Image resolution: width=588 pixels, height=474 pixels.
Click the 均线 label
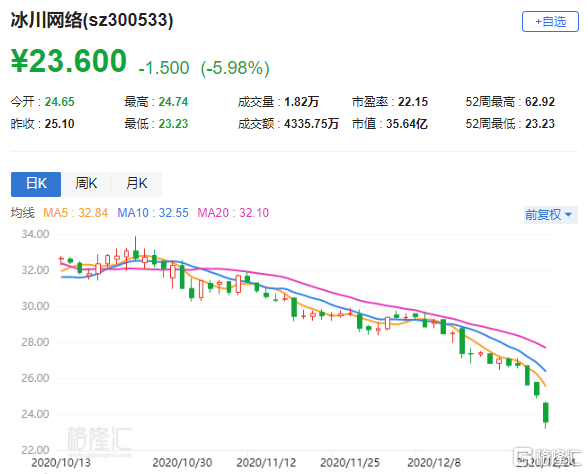point(22,213)
